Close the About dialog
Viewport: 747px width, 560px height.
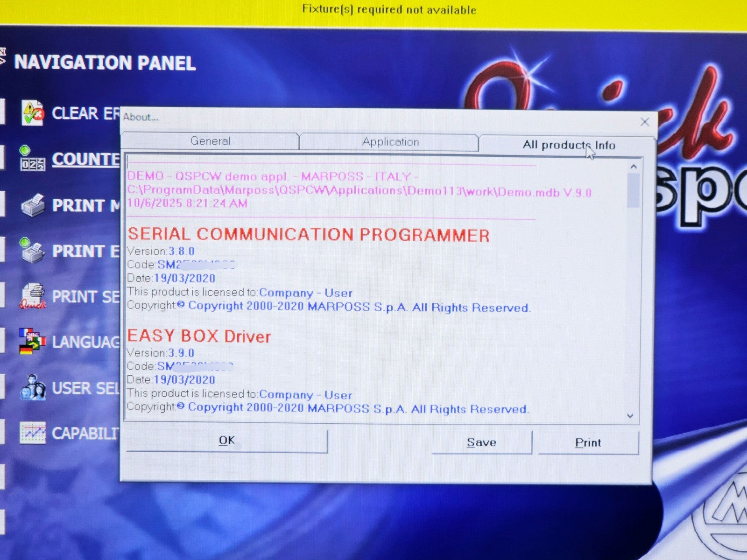(645, 122)
